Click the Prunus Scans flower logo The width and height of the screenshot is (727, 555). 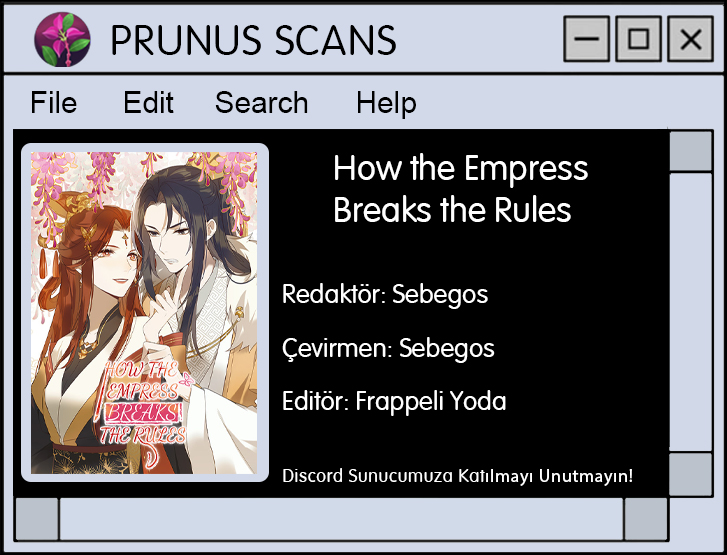click(x=62, y=39)
